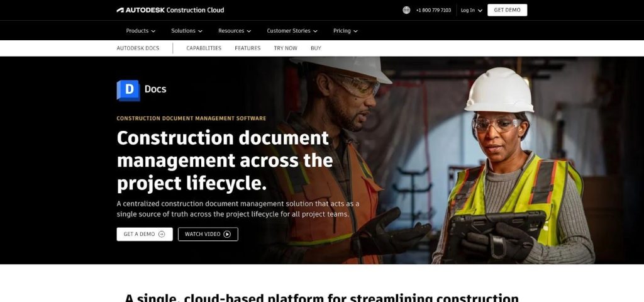644x302 pixels.
Task: Jump to the Features section tab
Action: pos(247,48)
